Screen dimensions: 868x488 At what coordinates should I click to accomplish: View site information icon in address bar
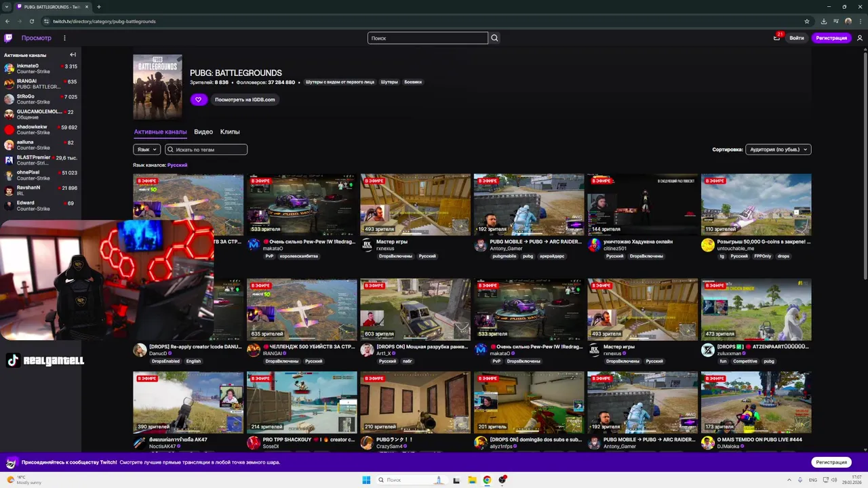pyautogui.click(x=45, y=21)
